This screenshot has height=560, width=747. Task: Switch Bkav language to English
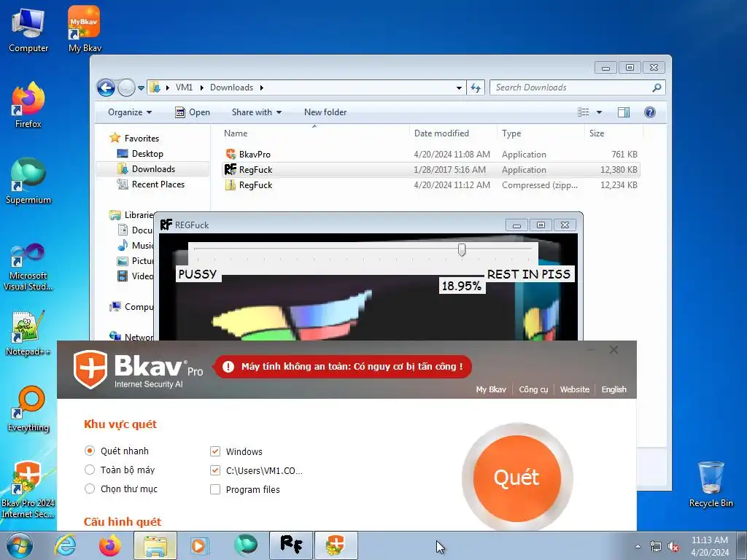[x=614, y=389]
